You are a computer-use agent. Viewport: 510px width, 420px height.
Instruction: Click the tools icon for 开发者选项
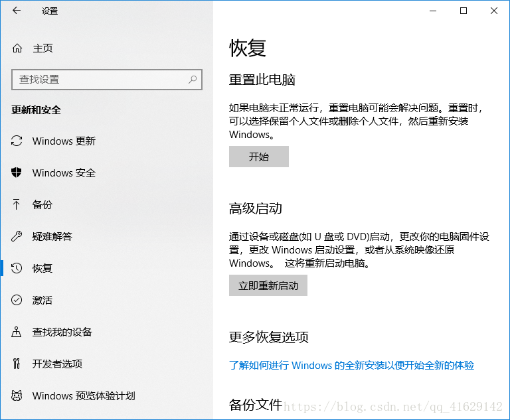click(x=17, y=364)
